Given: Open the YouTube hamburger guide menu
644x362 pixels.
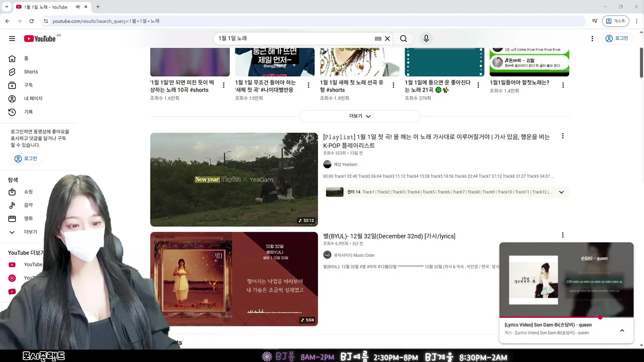Looking at the screenshot, I should pyautogui.click(x=12, y=39).
